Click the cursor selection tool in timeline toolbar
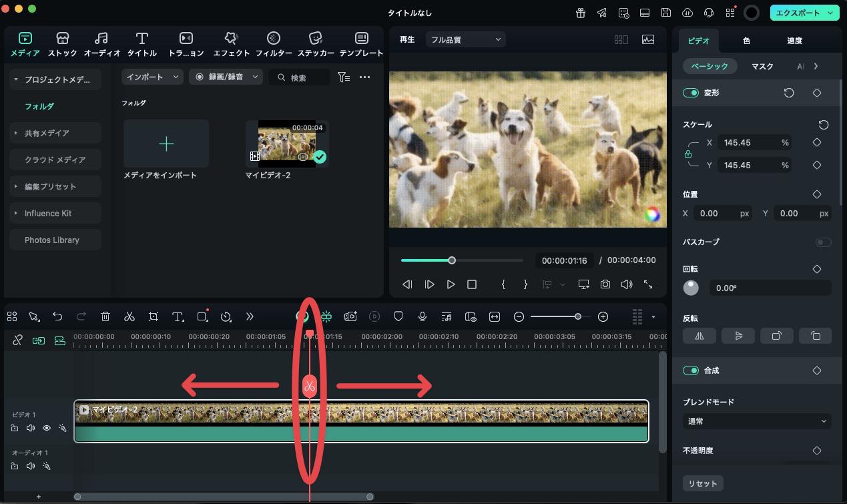Image resolution: width=847 pixels, height=504 pixels. [x=33, y=316]
